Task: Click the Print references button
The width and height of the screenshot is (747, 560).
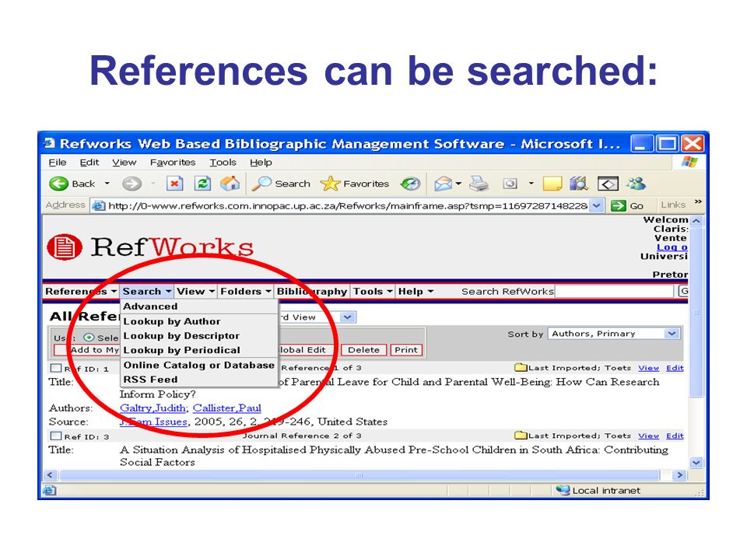Action: [x=406, y=350]
